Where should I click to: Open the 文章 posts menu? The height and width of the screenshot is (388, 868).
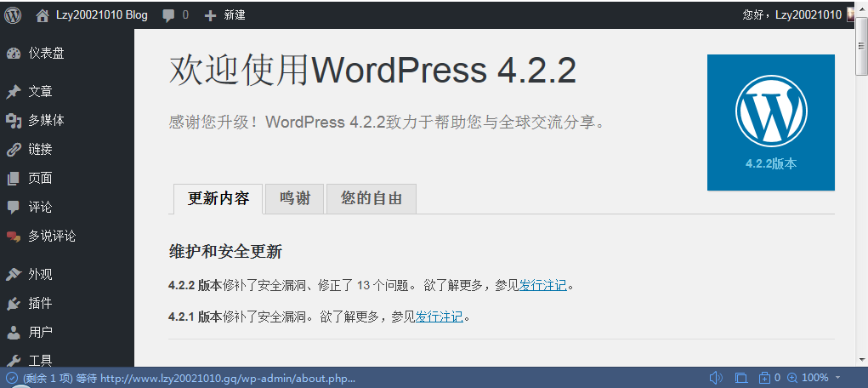41,91
